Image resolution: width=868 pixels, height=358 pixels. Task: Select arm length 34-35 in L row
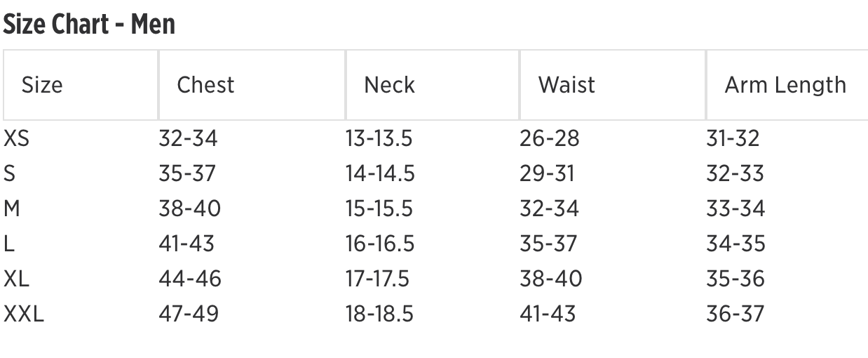tap(735, 244)
